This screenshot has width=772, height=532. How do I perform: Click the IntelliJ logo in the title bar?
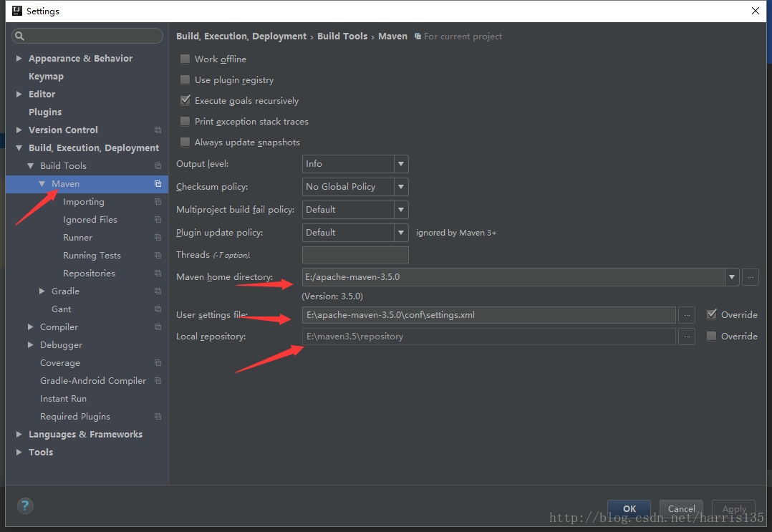pos(17,11)
